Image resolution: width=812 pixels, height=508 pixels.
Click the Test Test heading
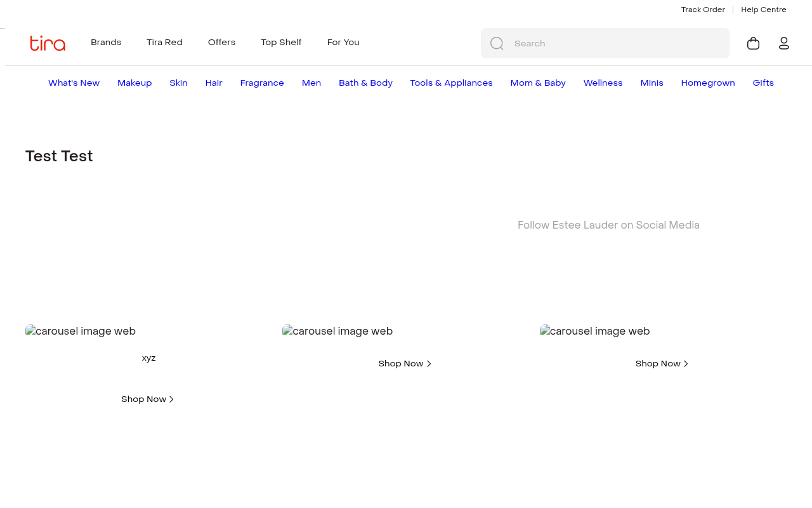point(59,156)
